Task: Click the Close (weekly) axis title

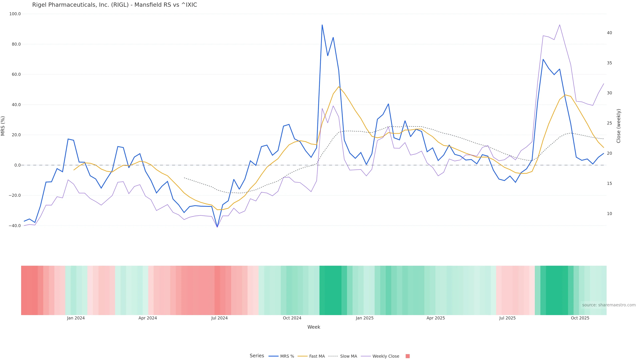Action: [619, 126]
